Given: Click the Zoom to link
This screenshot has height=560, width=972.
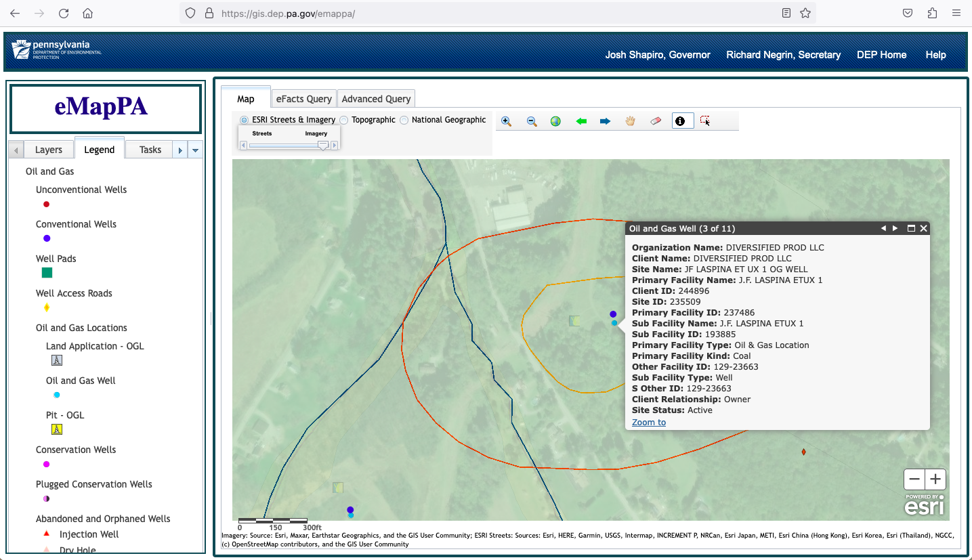Looking at the screenshot, I should point(649,423).
